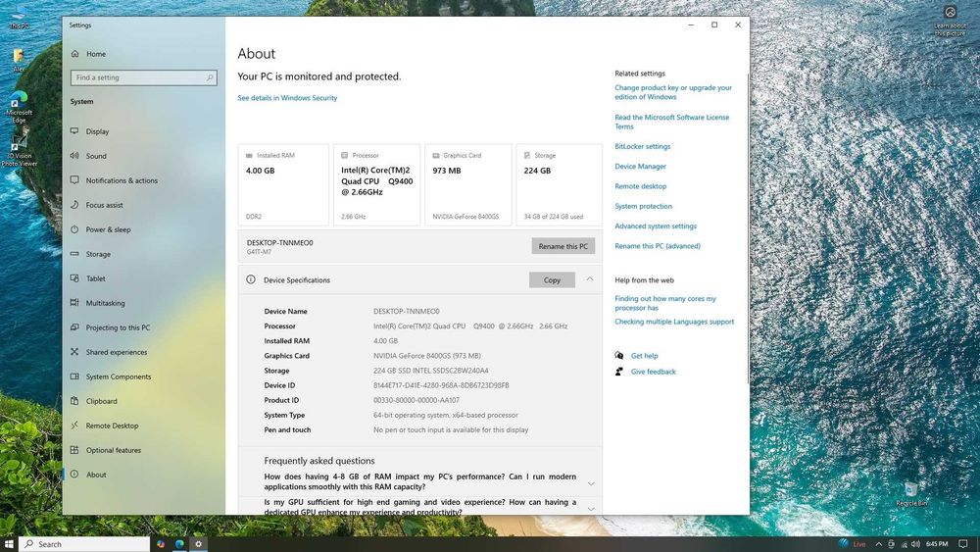Click Projecting to this PC icon
980x552 pixels.
click(x=74, y=326)
